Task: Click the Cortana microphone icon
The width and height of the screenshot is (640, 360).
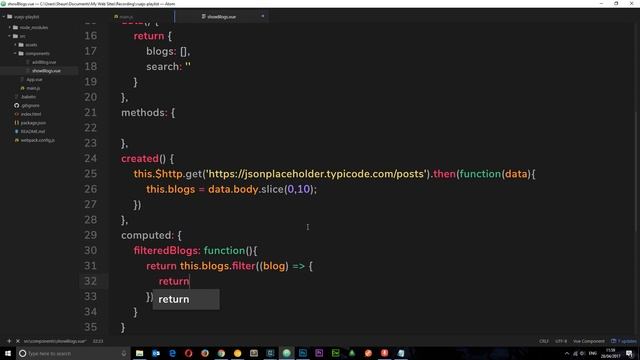Action: pos(124,353)
